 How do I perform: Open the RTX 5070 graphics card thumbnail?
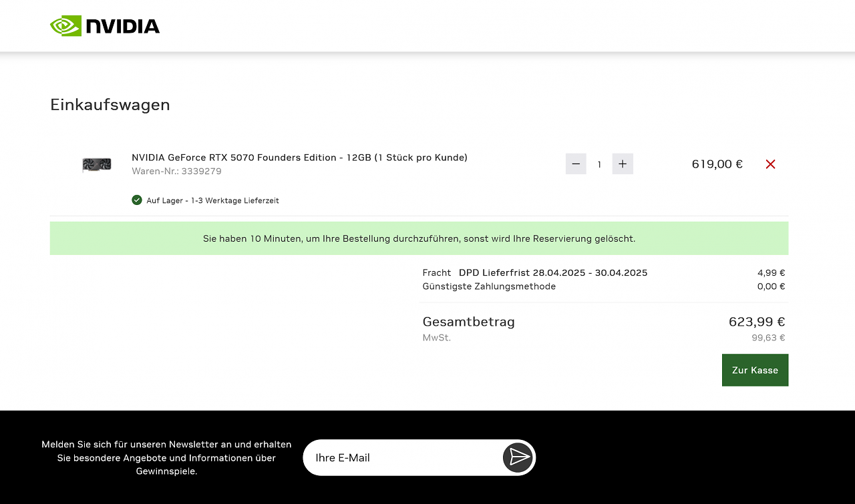pyautogui.click(x=97, y=164)
